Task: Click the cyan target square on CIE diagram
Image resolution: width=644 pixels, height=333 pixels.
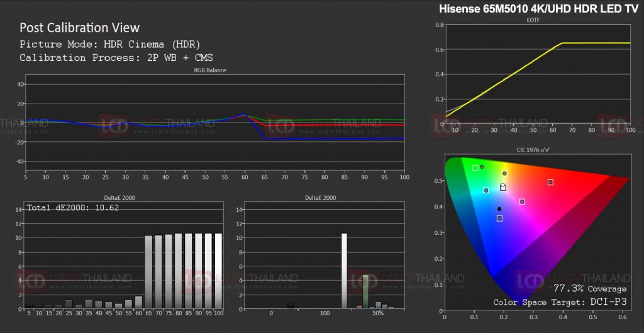Action: pyautogui.click(x=486, y=190)
